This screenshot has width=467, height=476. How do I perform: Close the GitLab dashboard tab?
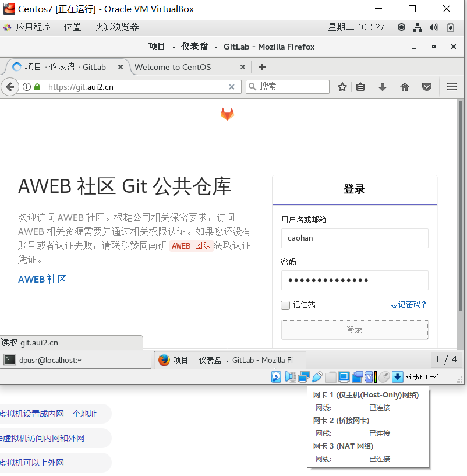click(x=121, y=67)
